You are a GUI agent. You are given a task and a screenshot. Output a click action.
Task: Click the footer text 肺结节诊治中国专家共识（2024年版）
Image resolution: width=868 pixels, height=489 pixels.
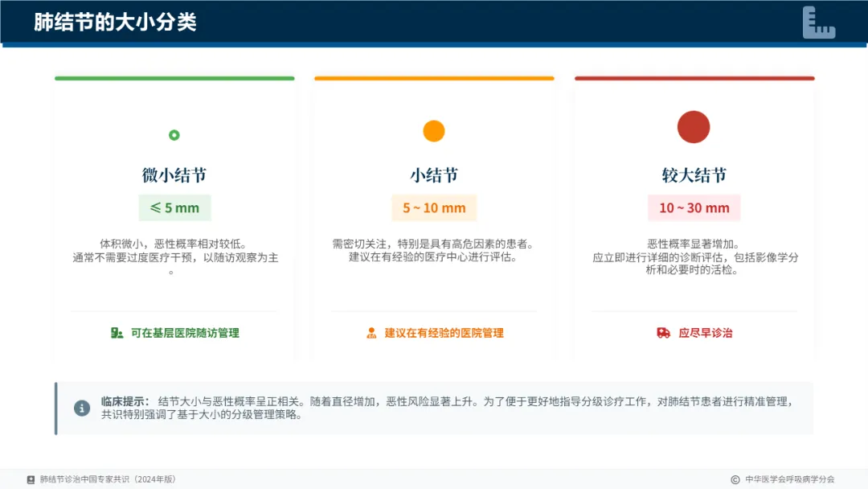pyautogui.click(x=108, y=479)
